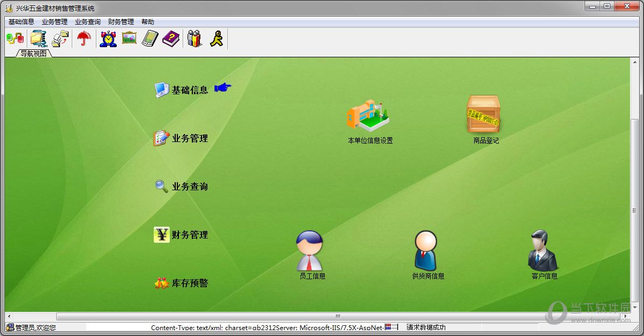Image resolution: width=644 pixels, height=336 pixels.
Task: Select 基础信息 in navigation list
Action: (190, 90)
